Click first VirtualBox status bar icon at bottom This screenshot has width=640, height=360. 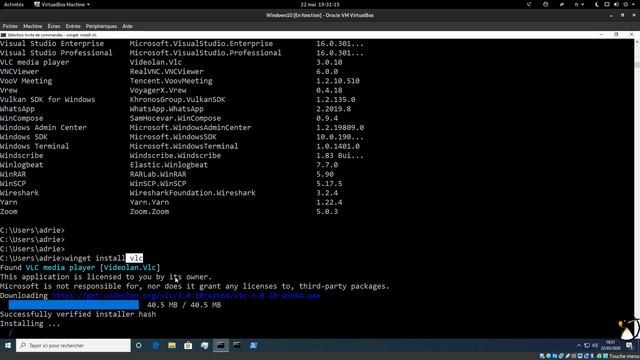point(542,356)
